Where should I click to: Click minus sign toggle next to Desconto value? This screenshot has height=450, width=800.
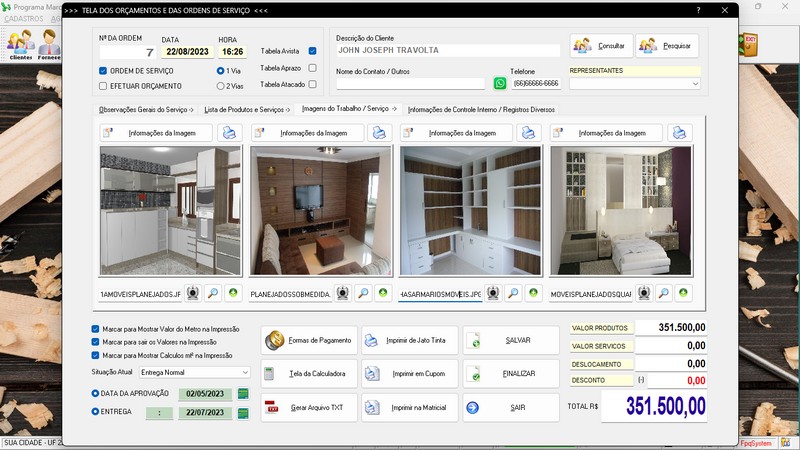[x=641, y=380]
